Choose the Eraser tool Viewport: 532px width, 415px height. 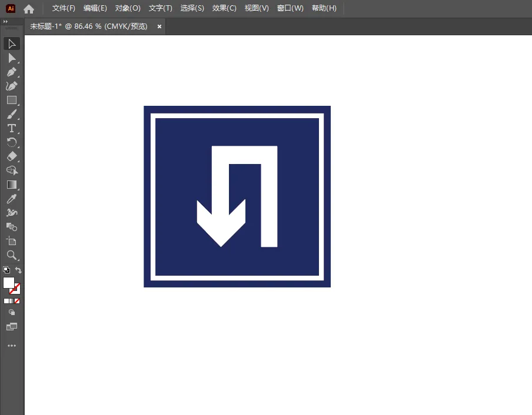12,156
